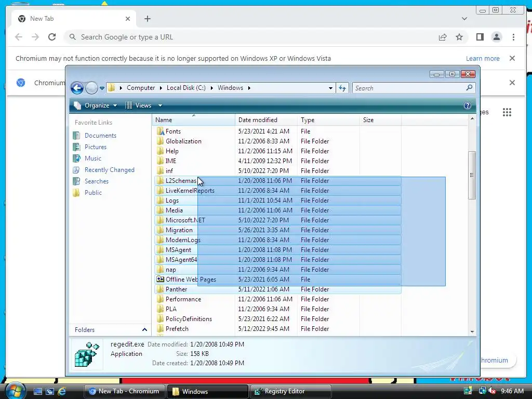Refresh the Explorer folder view
The width and height of the screenshot is (532, 399).
(342, 88)
